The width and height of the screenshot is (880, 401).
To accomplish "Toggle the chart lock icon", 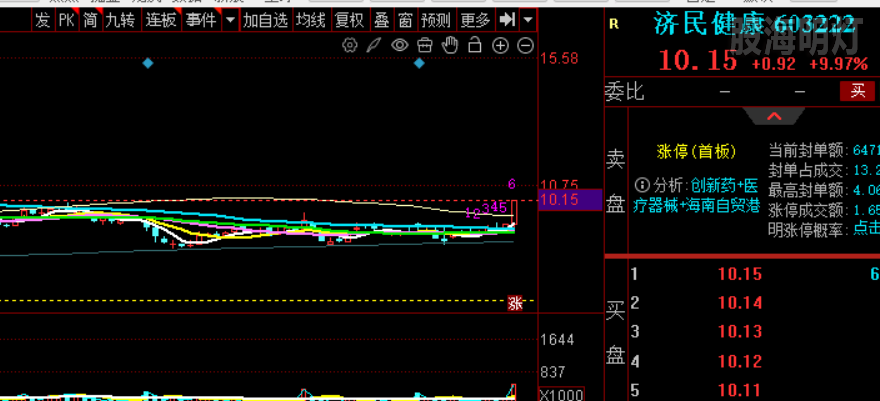I will pos(475,45).
